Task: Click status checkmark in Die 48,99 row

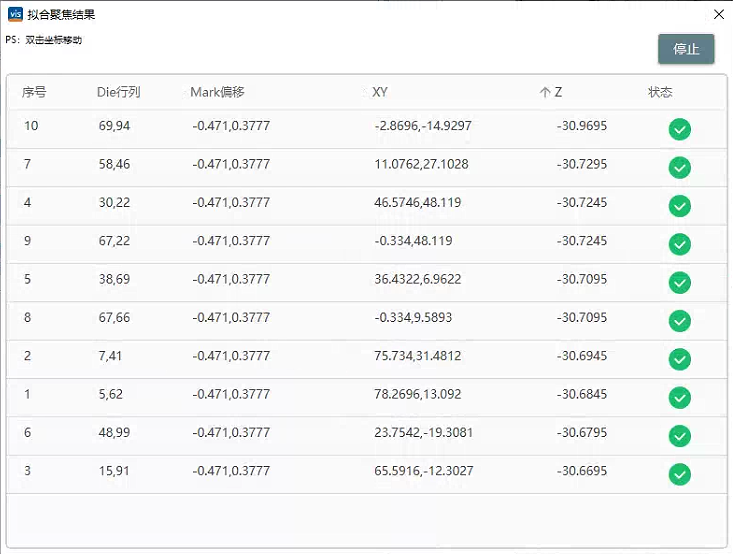Action: coord(679,436)
